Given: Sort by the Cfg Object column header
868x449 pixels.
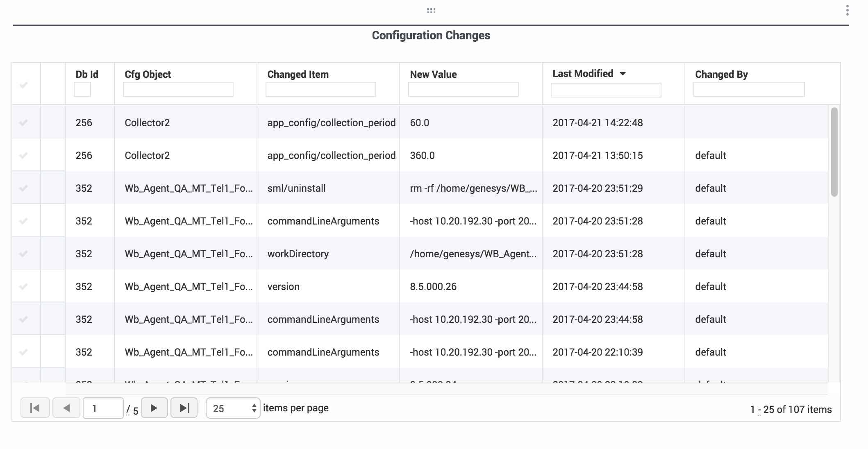Looking at the screenshot, I should [x=148, y=75].
